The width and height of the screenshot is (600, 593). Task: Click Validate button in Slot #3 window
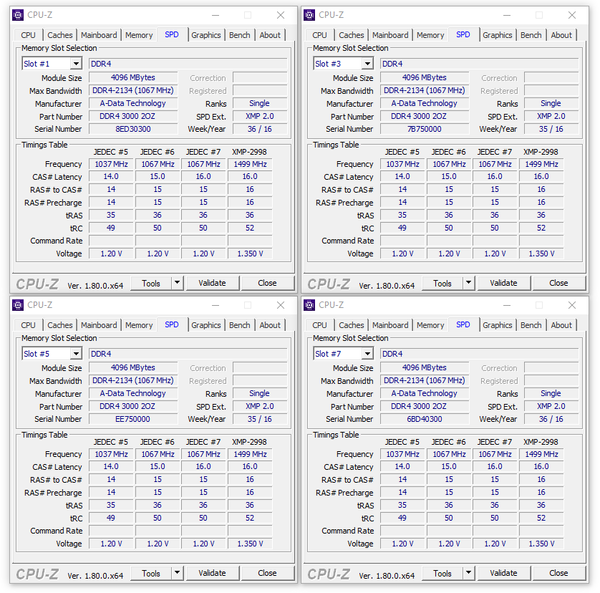click(x=504, y=283)
